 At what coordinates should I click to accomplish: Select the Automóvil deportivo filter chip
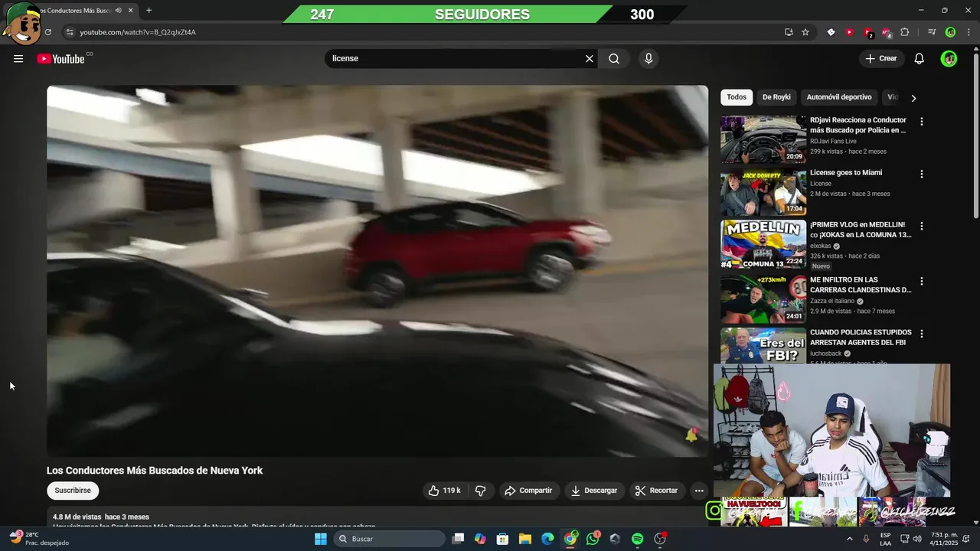tap(839, 97)
